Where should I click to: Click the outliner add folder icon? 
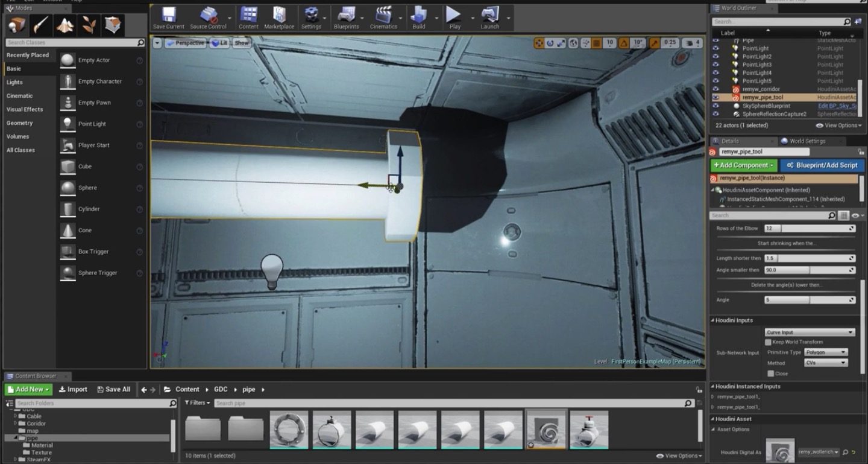[857, 22]
